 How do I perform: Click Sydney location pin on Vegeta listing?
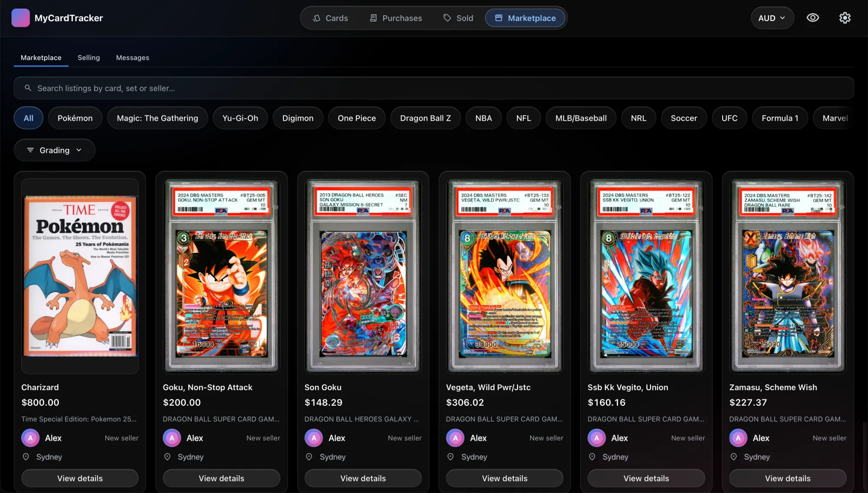point(450,457)
